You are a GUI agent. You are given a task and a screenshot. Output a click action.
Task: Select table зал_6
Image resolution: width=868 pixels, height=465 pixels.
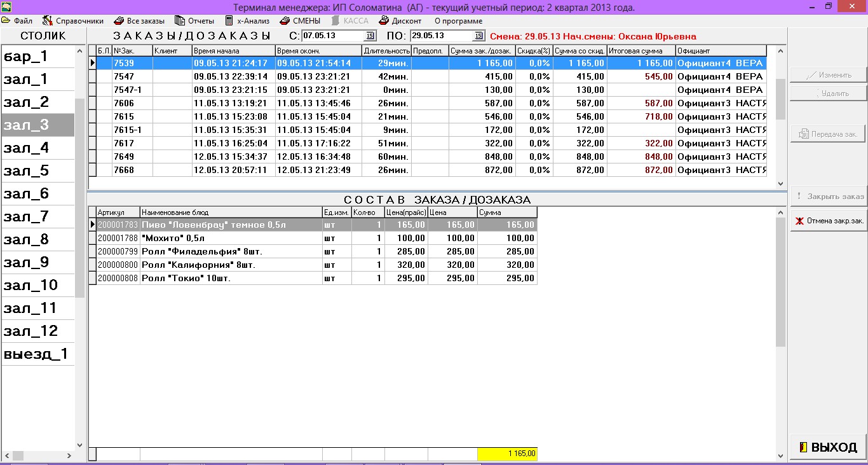pyautogui.click(x=37, y=194)
